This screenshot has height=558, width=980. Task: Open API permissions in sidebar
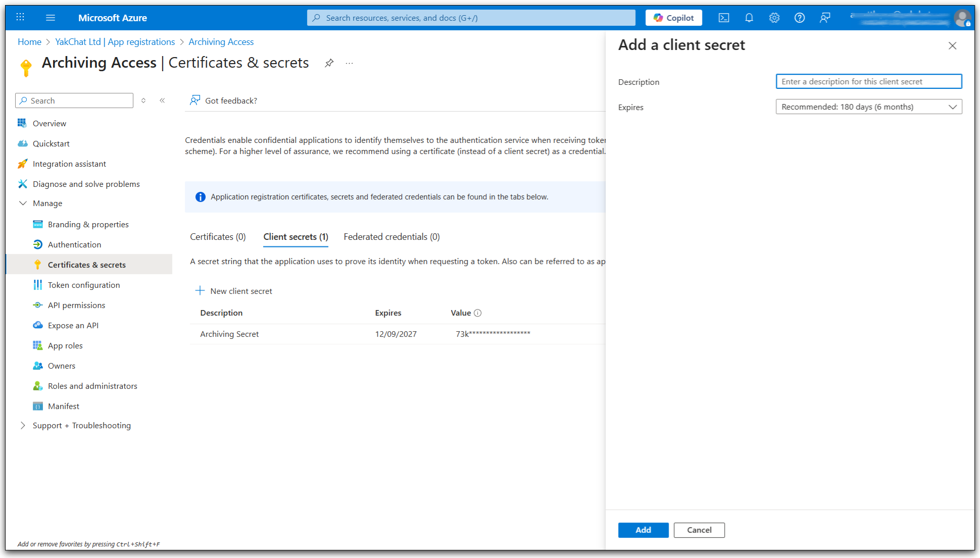pos(76,305)
